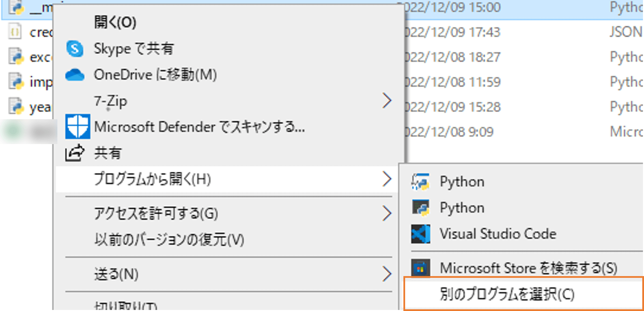This screenshot has width=644, height=311.
Task: Click the second Python icon in submenu
Action: 421,208
